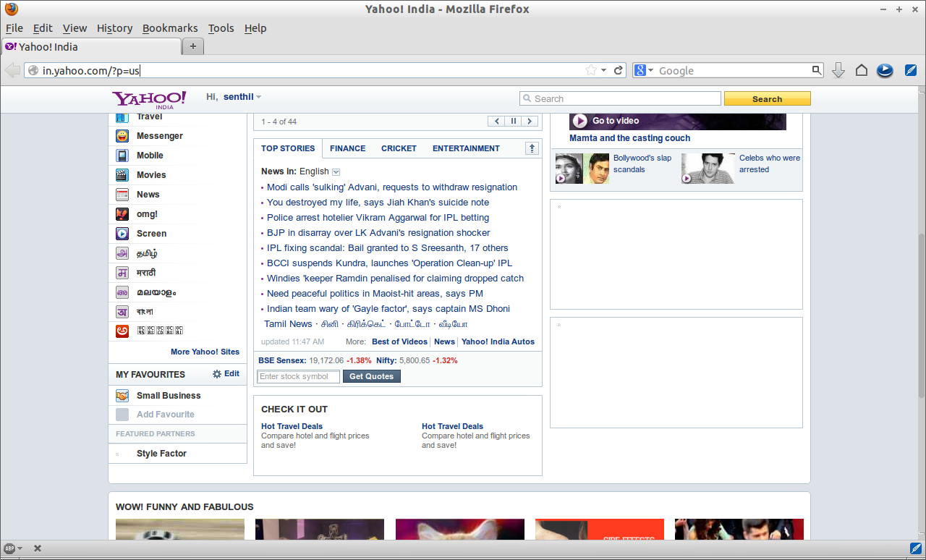Click the Bengali language icon
926x560 pixels.
point(123,312)
